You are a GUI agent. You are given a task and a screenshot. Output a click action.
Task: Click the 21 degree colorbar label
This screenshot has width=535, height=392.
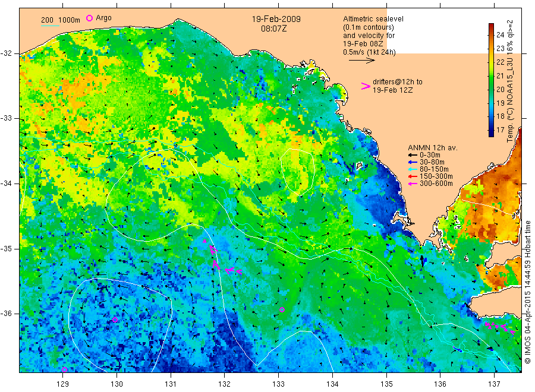tap(500, 75)
